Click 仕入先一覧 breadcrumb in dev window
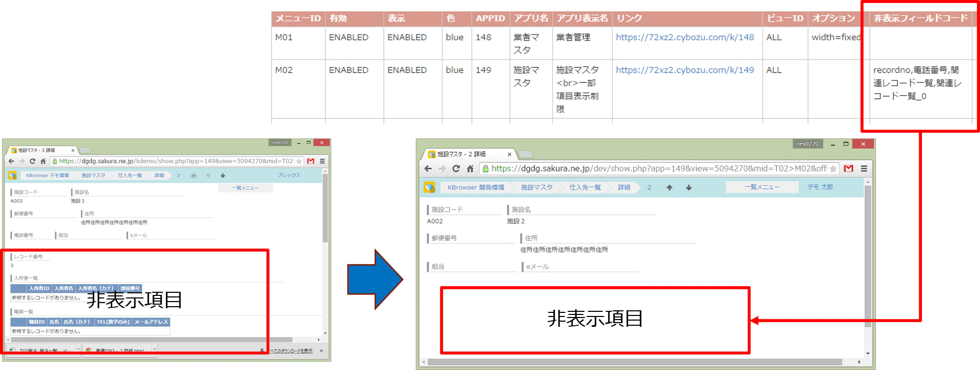 585,187
